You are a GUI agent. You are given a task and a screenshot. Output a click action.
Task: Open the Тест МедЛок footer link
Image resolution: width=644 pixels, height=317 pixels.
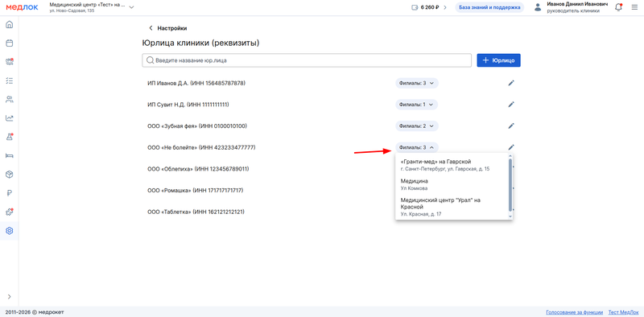(x=623, y=312)
